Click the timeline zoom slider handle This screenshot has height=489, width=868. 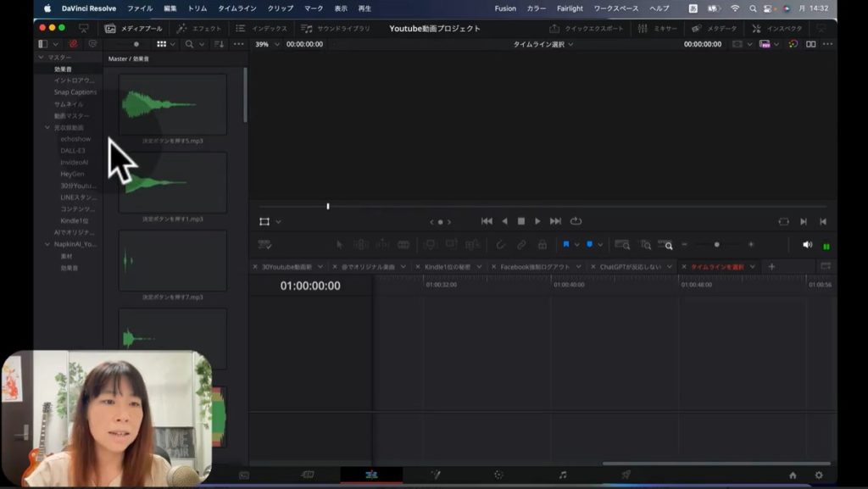716,245
